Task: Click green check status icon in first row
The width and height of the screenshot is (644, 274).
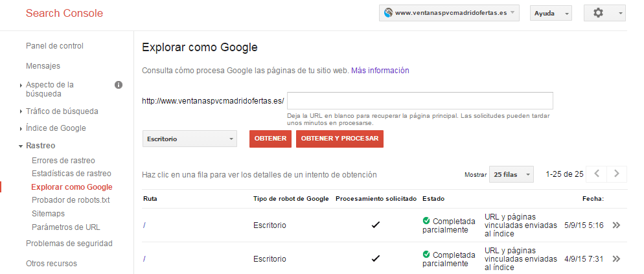Action: click(426, 221)
